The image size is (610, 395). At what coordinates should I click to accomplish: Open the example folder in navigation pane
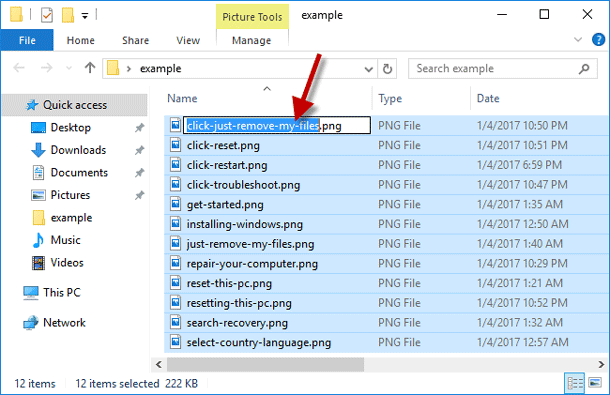coord(71,218)
